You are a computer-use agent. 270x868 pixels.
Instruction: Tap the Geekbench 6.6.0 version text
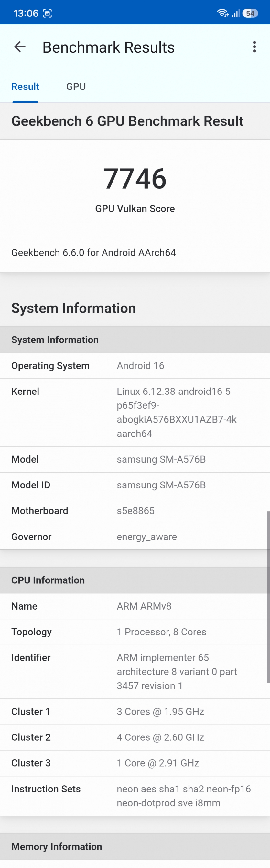click(x=94, y=253)
